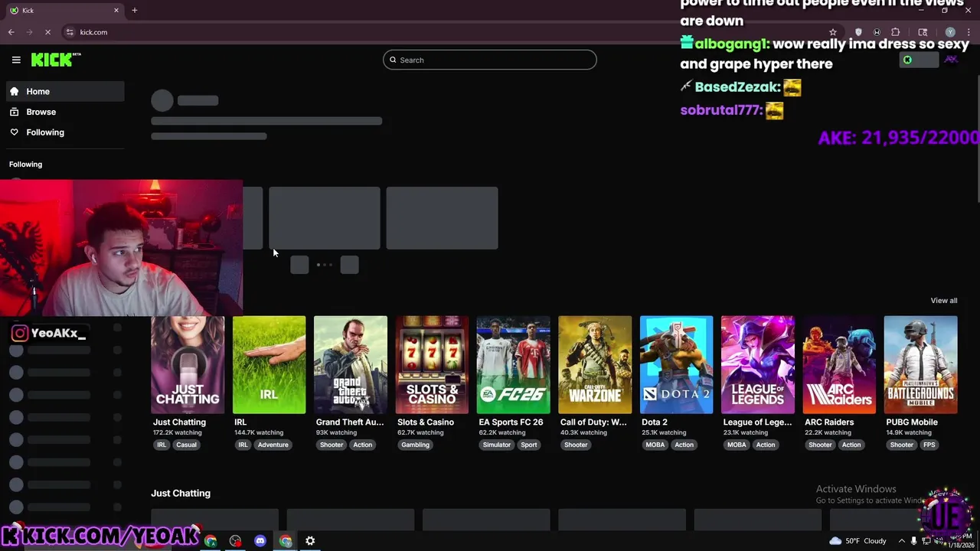Open ARC Raiders category thumbnail

839,365
